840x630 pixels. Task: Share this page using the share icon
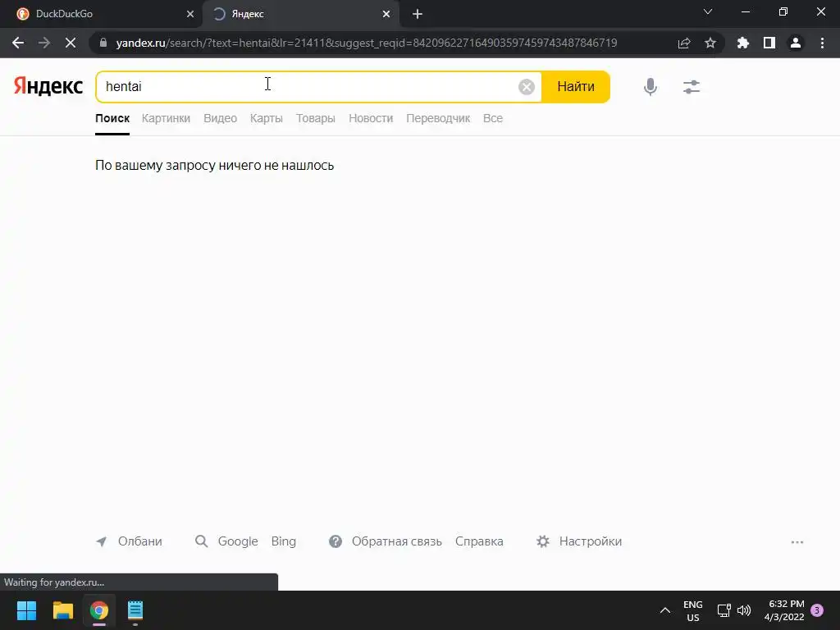684,43
